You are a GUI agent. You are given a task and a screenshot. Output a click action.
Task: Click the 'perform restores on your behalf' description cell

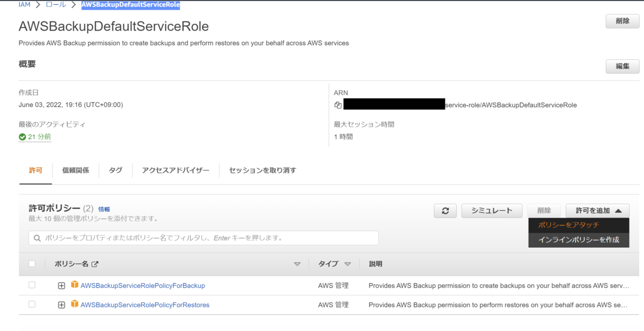point(498,305)
